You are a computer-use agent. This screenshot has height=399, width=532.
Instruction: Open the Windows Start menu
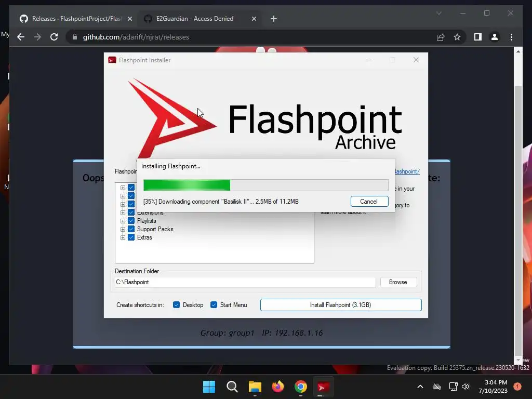[209, 387]
